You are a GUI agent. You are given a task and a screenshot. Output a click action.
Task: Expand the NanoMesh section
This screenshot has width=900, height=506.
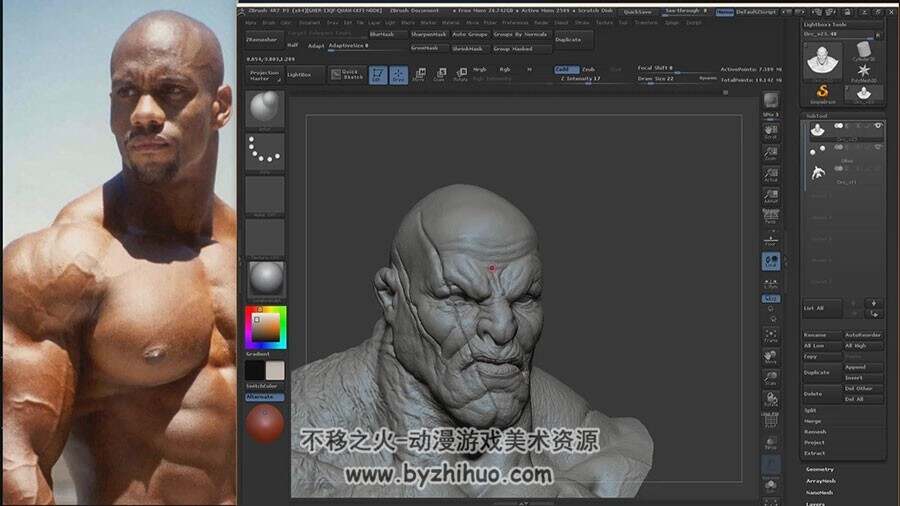coord(819,492)
